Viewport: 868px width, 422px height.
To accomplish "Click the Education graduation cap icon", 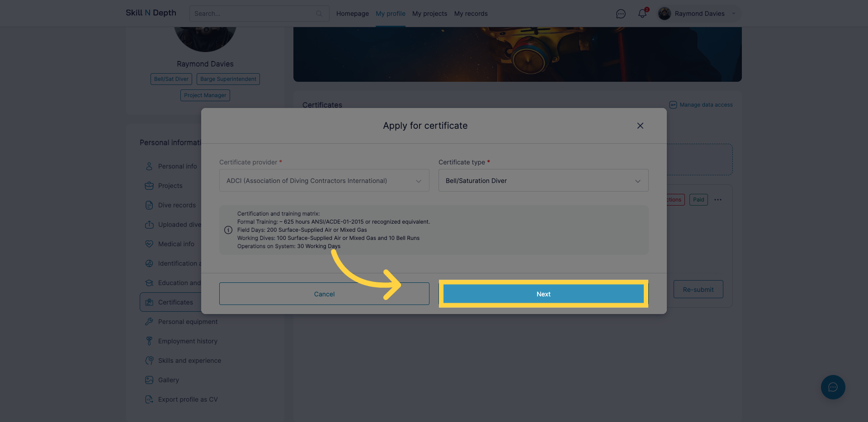I will pos(149,283).
